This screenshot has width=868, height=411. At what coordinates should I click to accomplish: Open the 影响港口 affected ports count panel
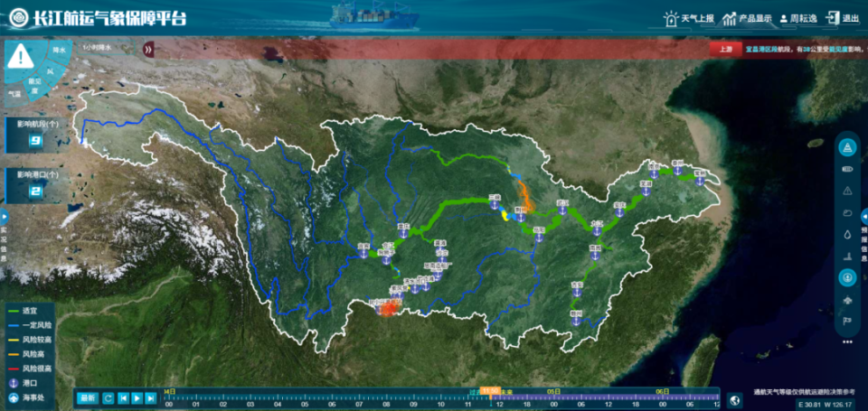pyautogui.click(x=37, y=185)
